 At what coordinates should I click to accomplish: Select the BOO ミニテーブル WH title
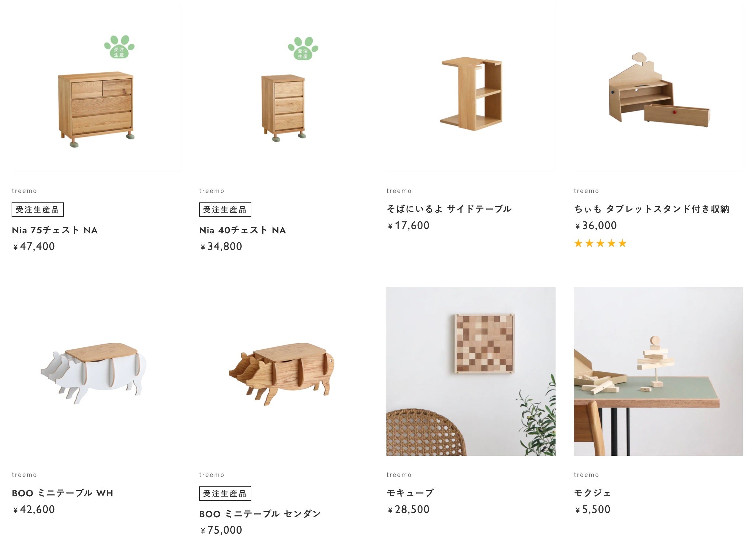click(x=62, y=493)
